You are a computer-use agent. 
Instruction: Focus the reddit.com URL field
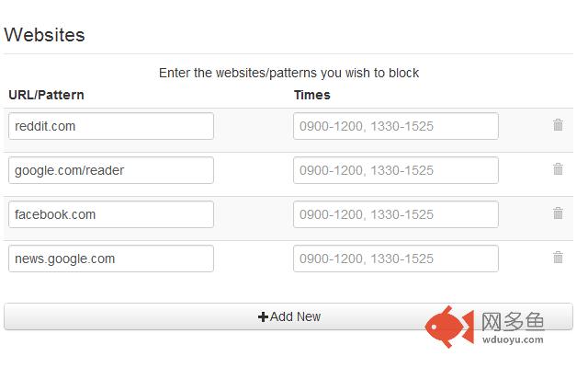[111, 126]
